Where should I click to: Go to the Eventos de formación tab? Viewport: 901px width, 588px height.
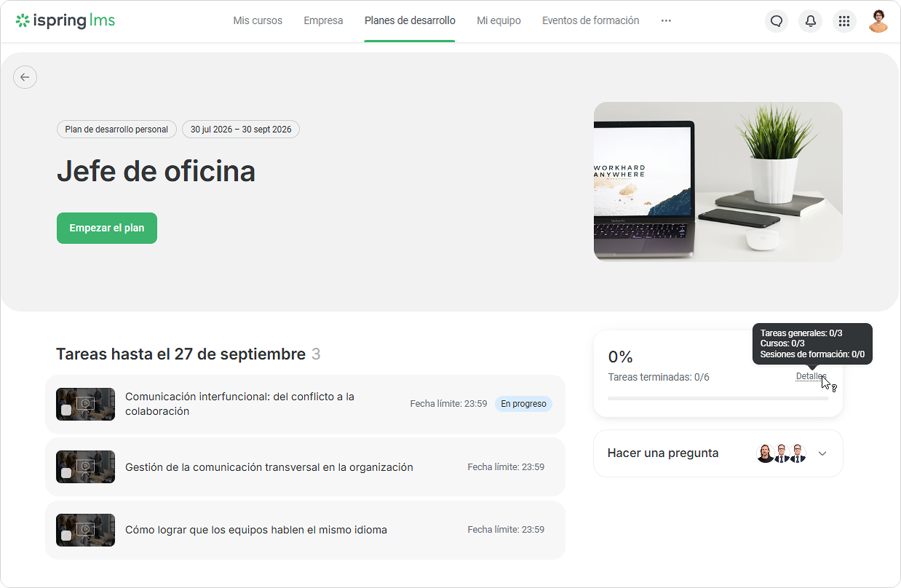click(591, 20)
